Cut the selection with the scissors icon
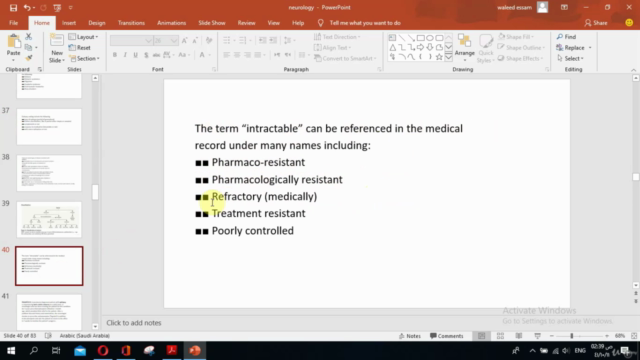 coord(28,37)
